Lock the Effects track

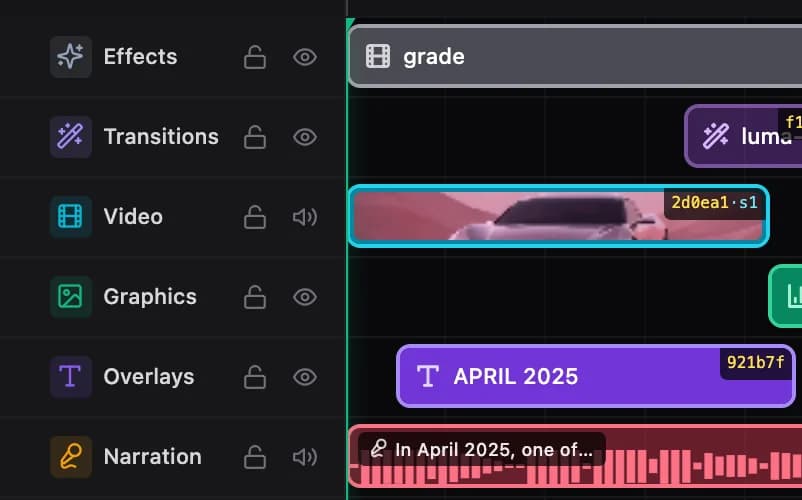coord(255,57)
